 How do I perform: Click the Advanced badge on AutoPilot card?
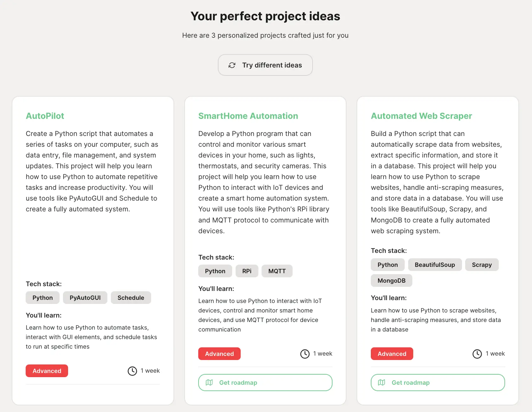pos(47,371)
